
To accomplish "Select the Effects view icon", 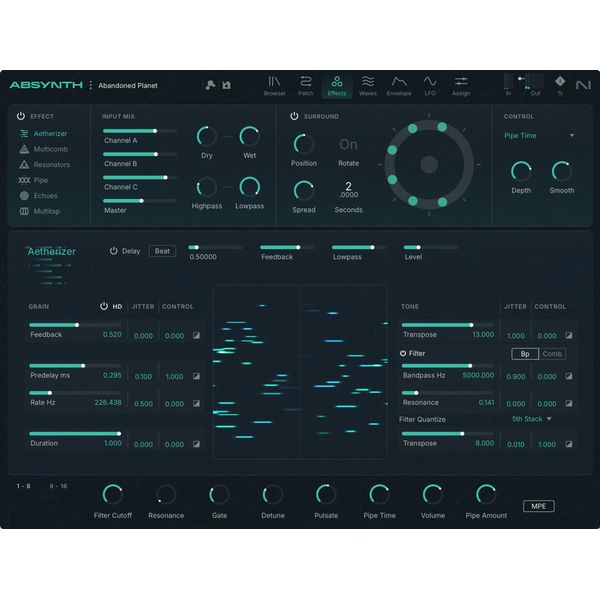I will tap(337, 86).
